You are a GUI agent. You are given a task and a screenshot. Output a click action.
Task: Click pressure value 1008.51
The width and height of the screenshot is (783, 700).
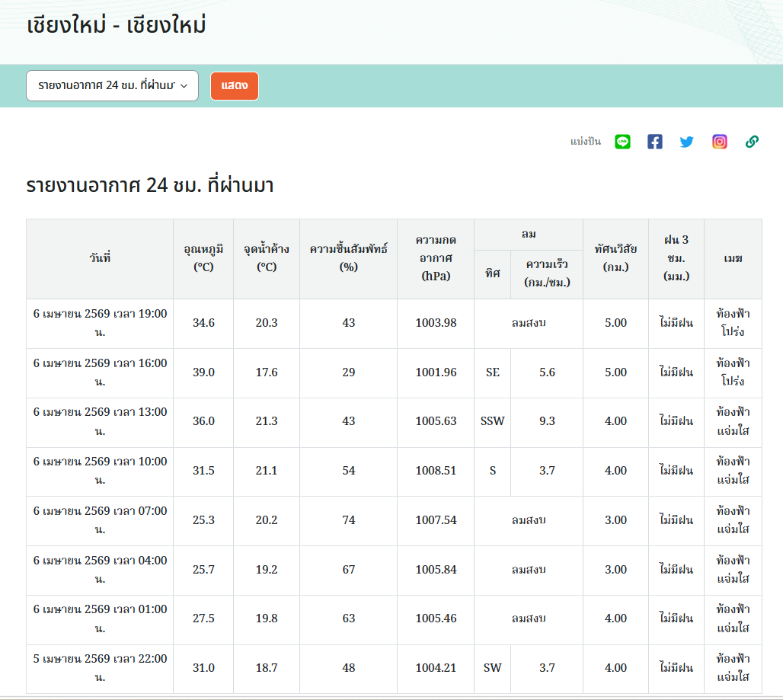coord(436,471)
